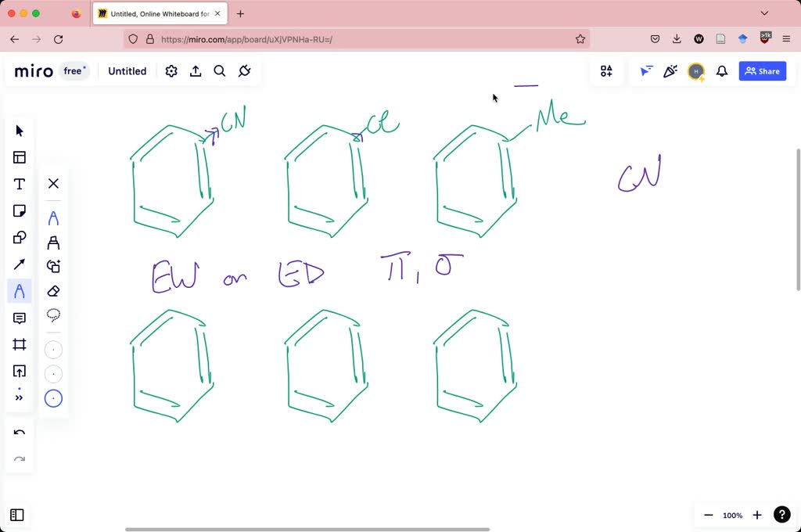Image resolution: width=801 pixels, height=532 pixels.
Task: Select the Frames tool
Action: (20, 344)
